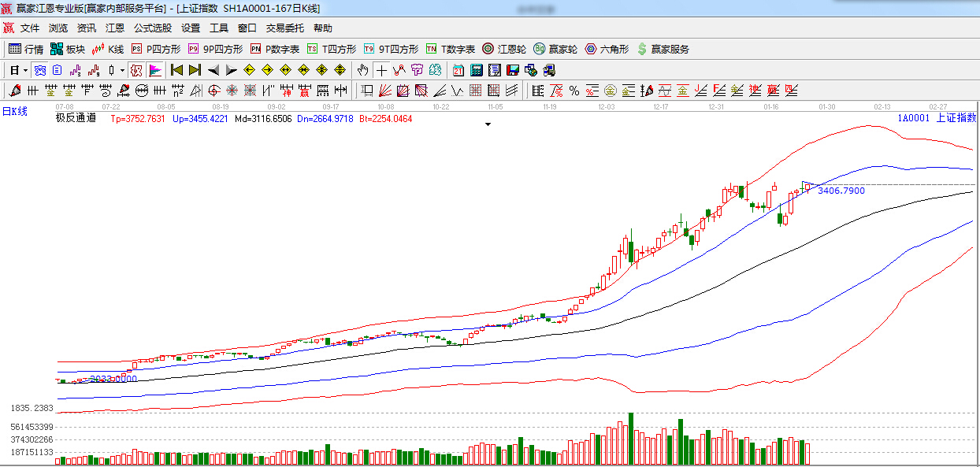
Task: Click the save floppy disk icon
Action: coord(513,70)
